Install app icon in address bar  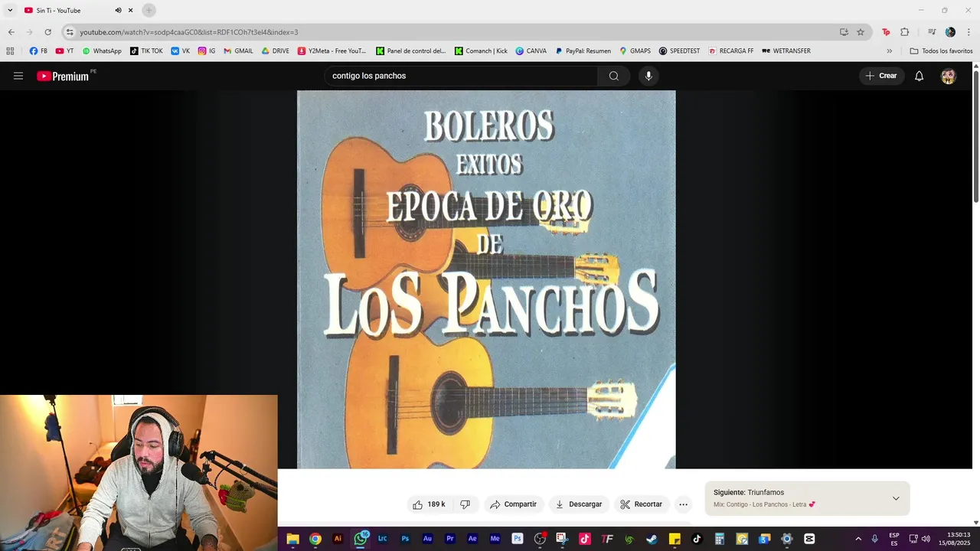(844, 32)
